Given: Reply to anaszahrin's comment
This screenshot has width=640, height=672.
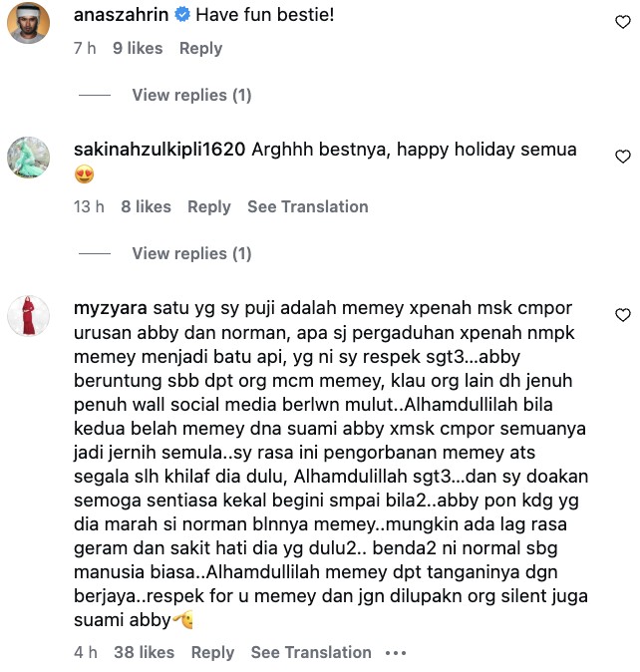Looking at the screenshot, I should coord(201,49).
